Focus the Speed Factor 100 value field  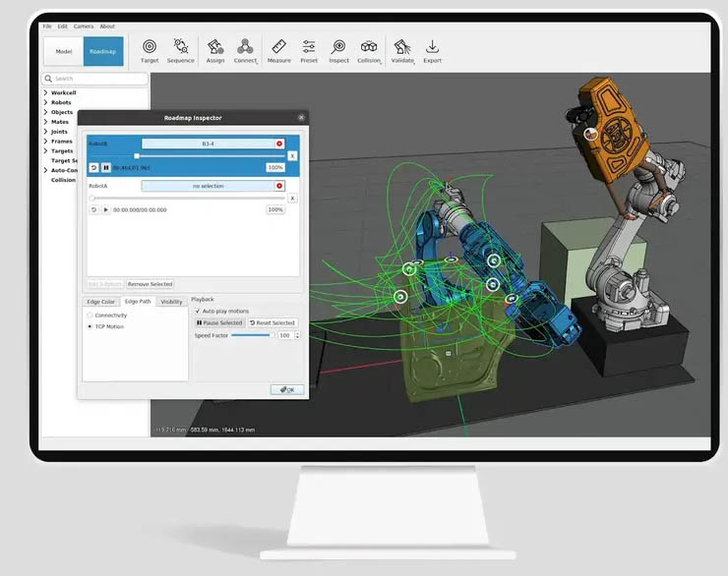pos(285,335)
